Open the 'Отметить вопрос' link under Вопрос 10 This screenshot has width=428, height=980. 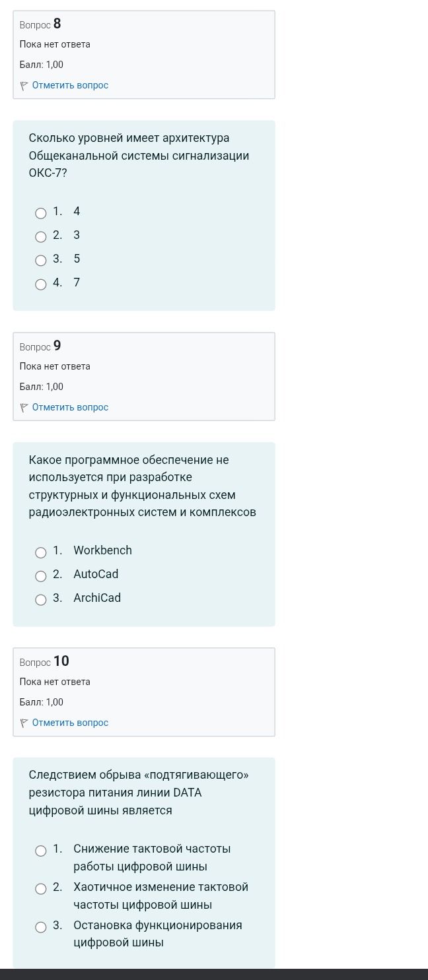pyautogui.click(x=70, y=723)
